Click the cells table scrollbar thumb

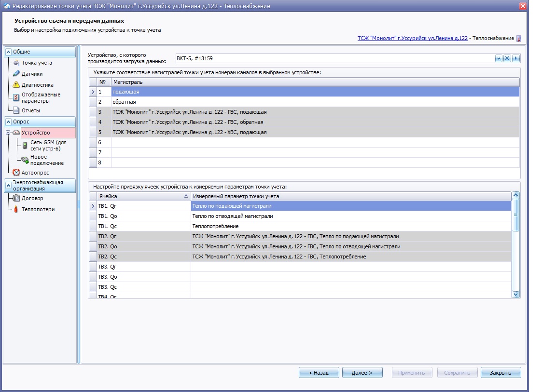(515, 215)
